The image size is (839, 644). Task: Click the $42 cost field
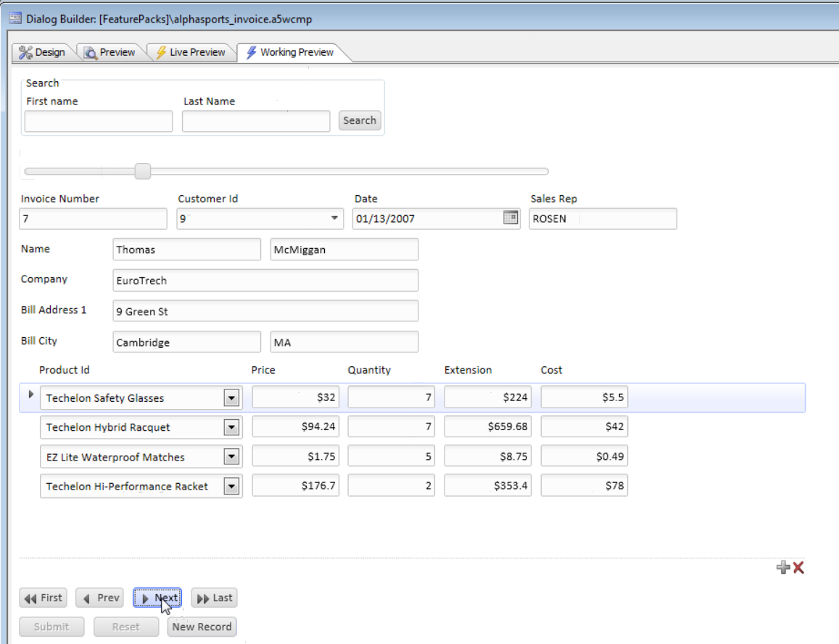584,426
